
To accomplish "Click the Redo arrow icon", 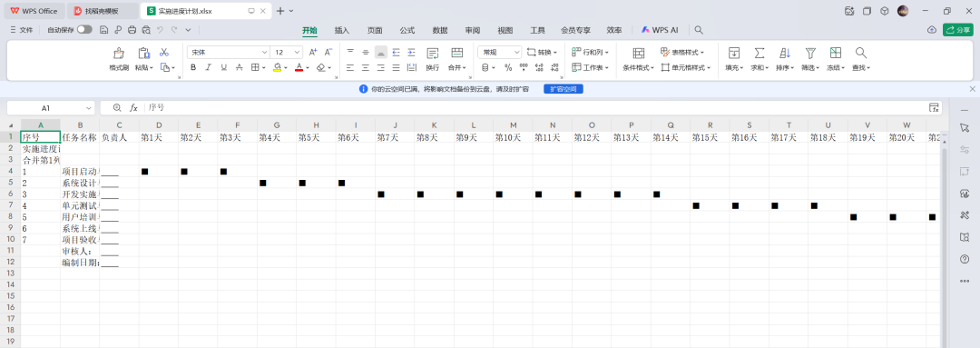I will pos(174,29).
